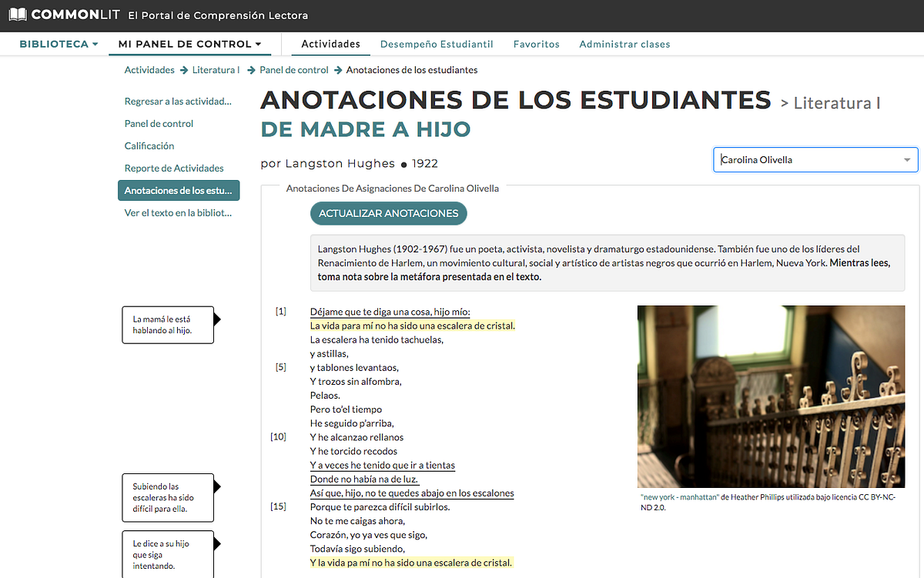
Task: Switch to the Actividades tab
Action: point(330,44)
